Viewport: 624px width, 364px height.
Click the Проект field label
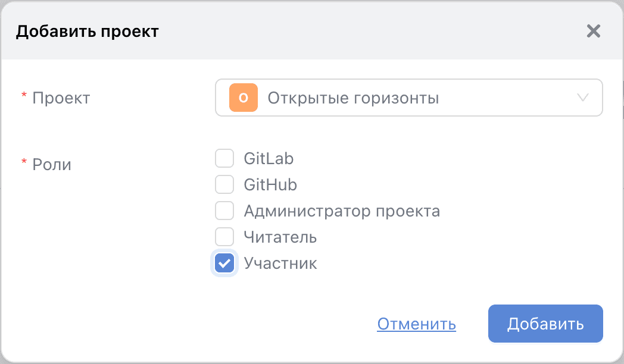pos(61,98)
